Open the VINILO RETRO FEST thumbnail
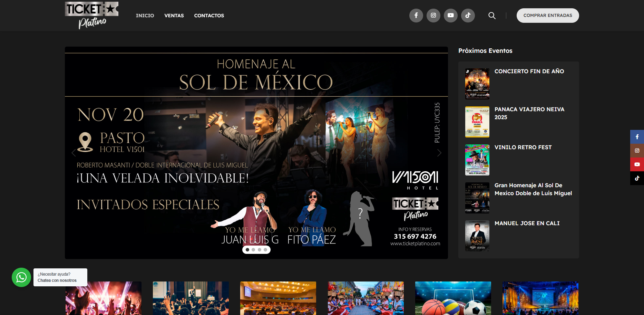Screen dimensions: 644x315 477,160
